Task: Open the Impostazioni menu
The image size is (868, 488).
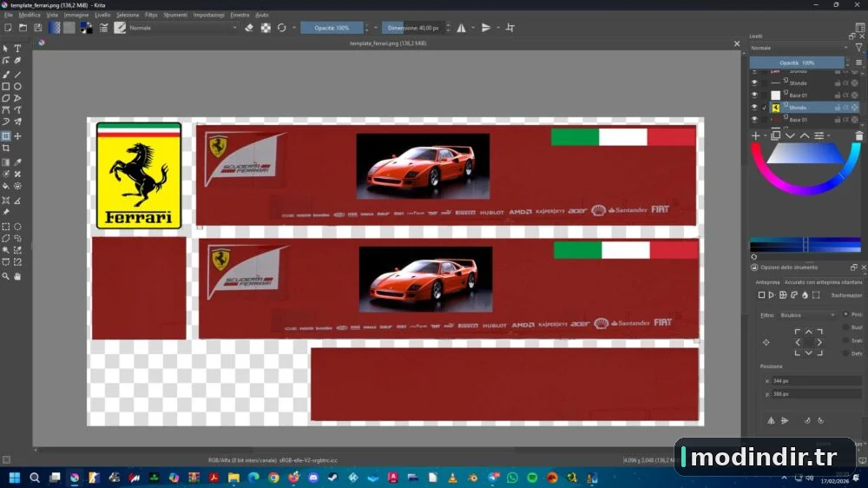Action: point(208,15)
